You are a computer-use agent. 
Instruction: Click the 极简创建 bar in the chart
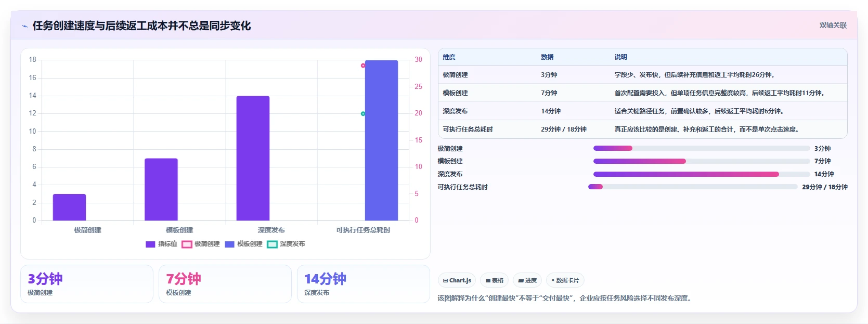pyautogui.click(x=69, y=208)
